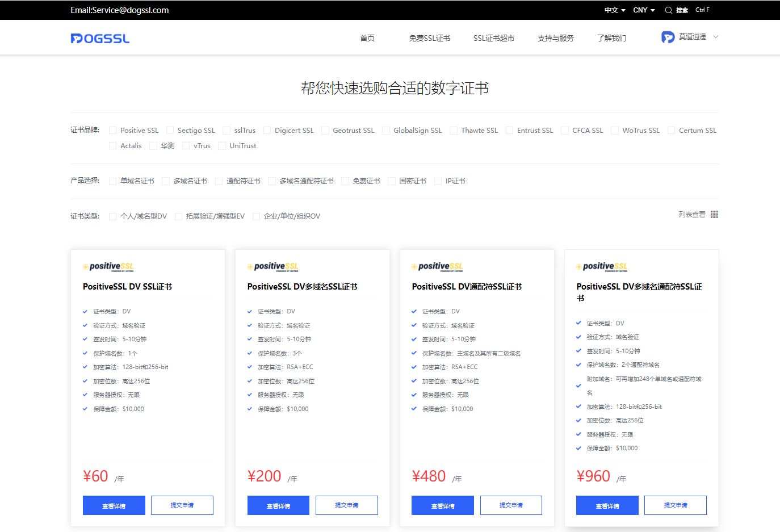780x532 pixels.
Task: Filter by 个人/域名型DV type
Action: coord(112,216)
